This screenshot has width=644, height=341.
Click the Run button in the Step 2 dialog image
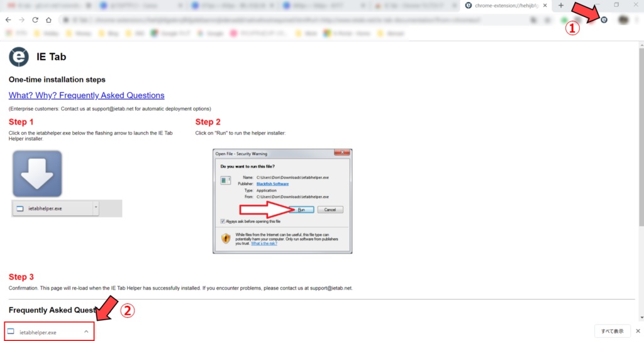pos(301,210)
